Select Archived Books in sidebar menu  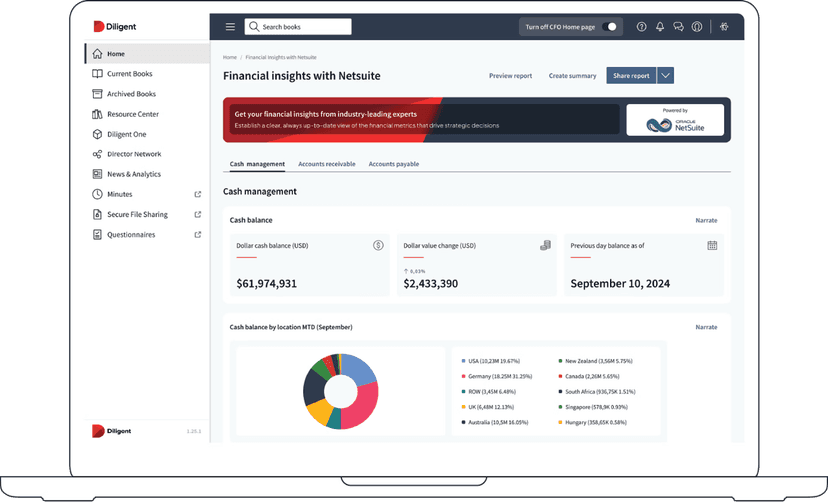click(x=147, y=94)
